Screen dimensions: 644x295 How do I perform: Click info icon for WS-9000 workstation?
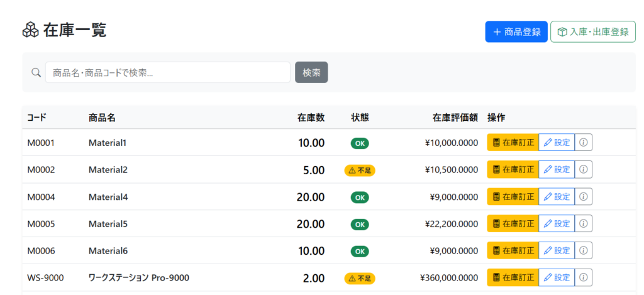point(583,277)
